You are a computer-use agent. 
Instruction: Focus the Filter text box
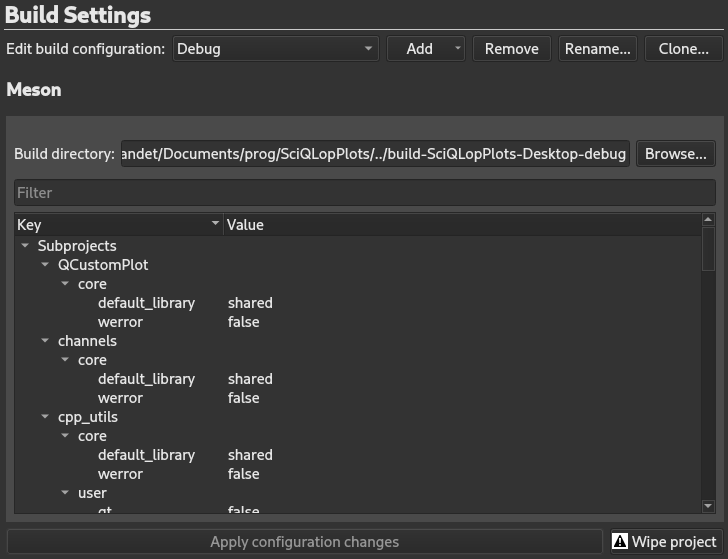pos(364,192)
